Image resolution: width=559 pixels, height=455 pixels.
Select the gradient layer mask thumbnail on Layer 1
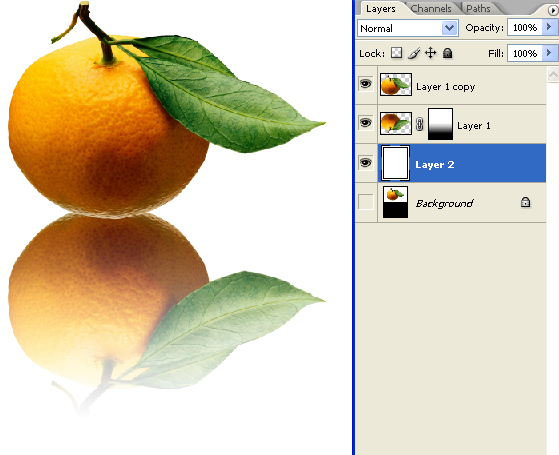point(440,124)
